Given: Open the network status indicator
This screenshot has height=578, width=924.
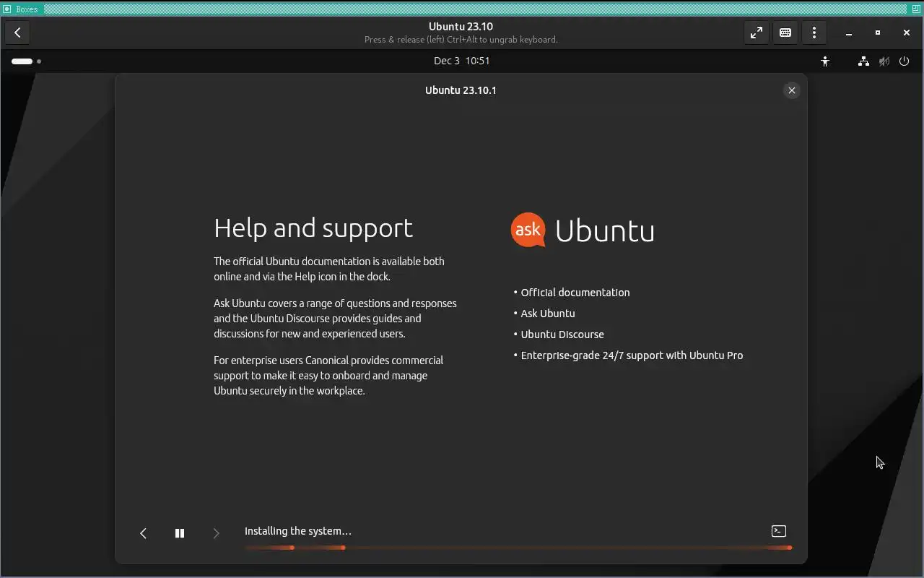Looking at the screenshot, I should 863,61.
